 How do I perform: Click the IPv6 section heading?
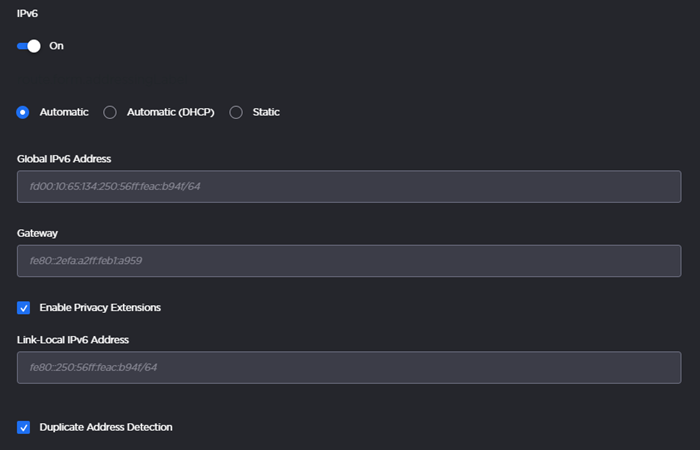(x=30, y=12)
